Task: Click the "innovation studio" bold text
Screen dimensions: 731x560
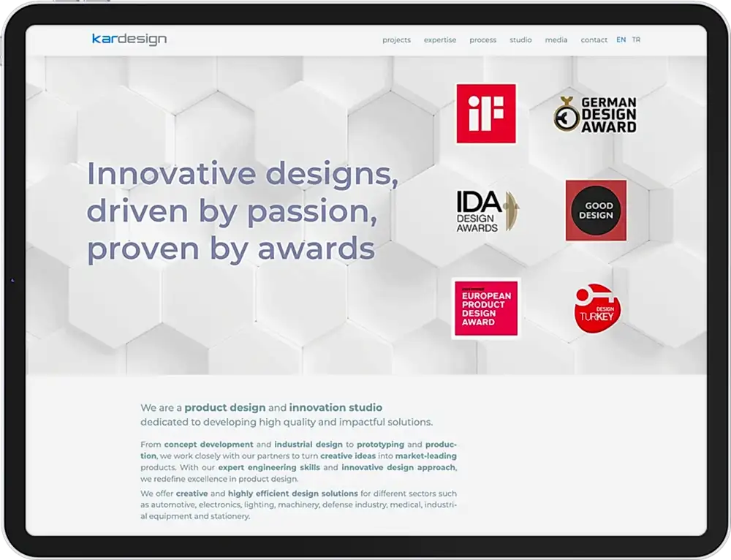Action: tap(336, 407)
